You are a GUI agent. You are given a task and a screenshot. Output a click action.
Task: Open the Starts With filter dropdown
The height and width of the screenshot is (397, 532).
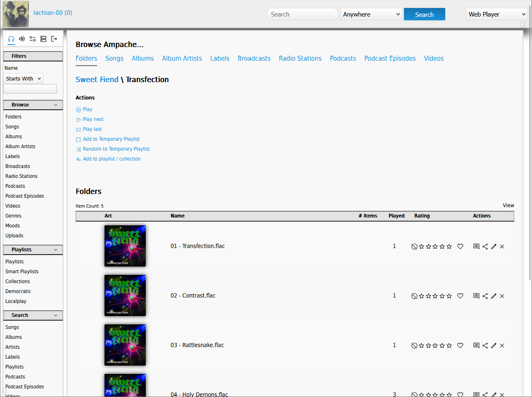(x=23, y=78)
